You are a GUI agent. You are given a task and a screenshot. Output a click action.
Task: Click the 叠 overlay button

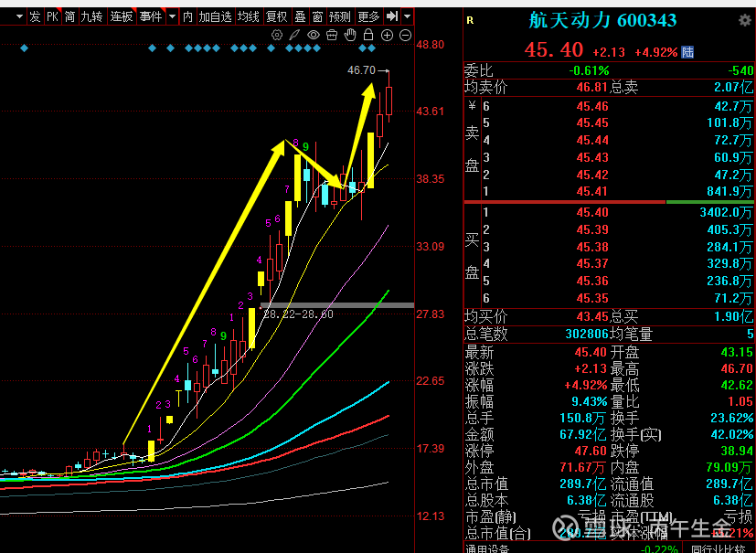(x=301, y=16)
